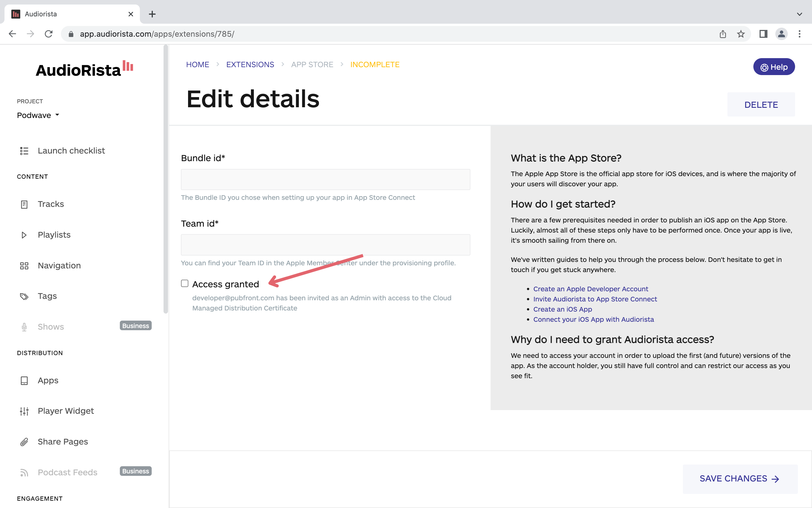
Task: Go back with the browser back arrow
Action: tap(12, 34)
